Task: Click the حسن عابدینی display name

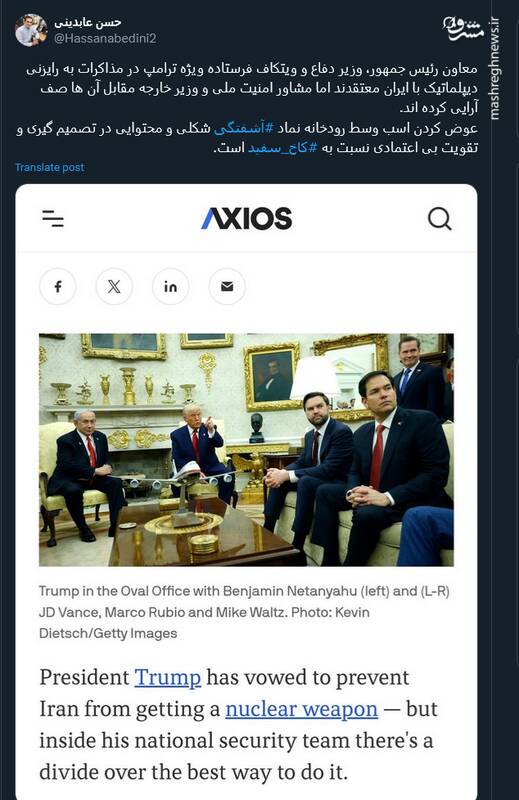Action: click(x=88, y=22)
